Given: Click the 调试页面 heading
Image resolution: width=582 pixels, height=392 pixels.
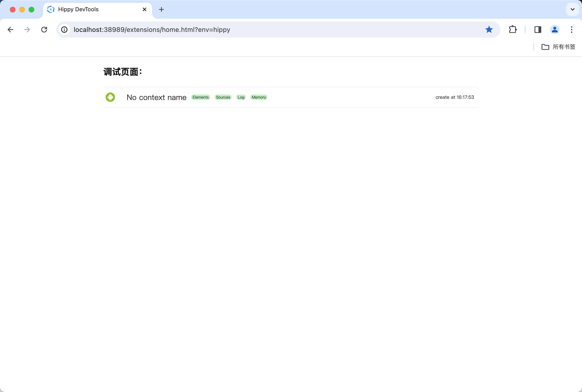Looking at the screenshot, I should (123, 72).
